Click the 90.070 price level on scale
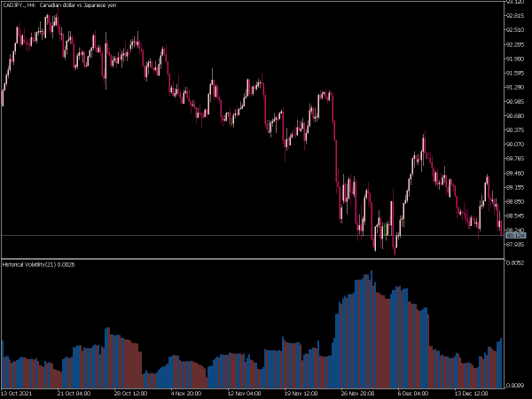 pos(514,145)
